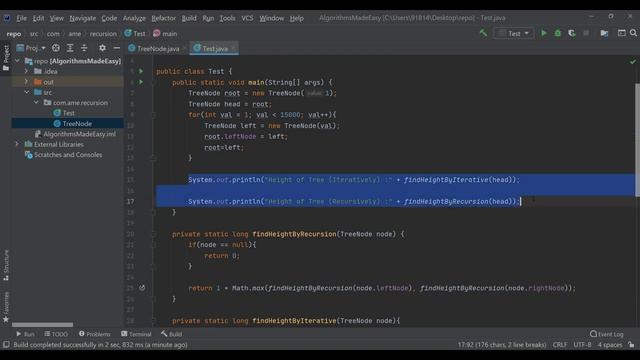Run the Test configuration

544,33
